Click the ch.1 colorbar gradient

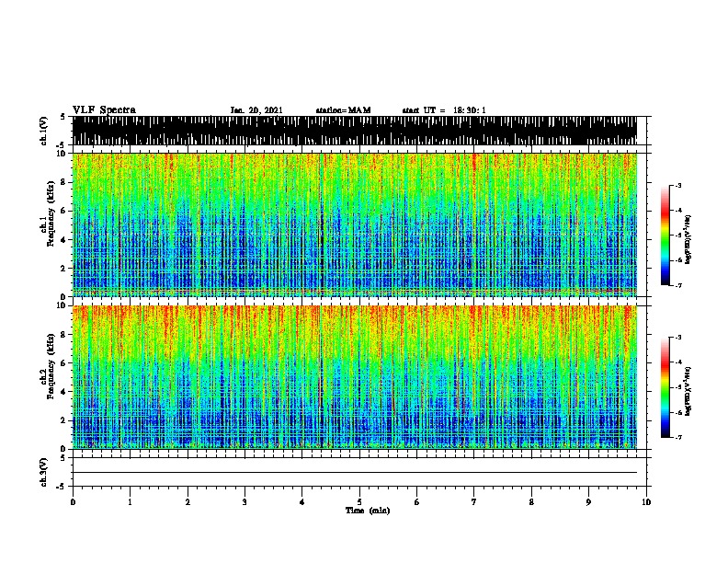tap(665, 236)
